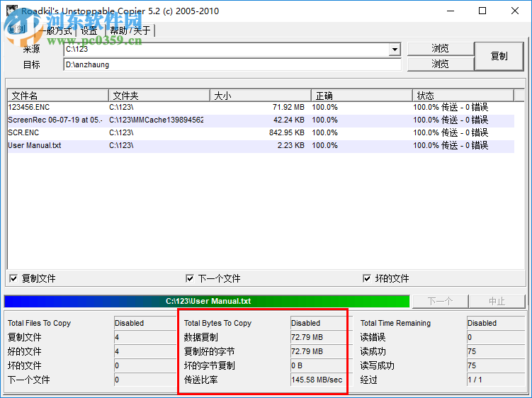
Task: Minimize the Unstoppable Copier window
Action: (451, 11)
